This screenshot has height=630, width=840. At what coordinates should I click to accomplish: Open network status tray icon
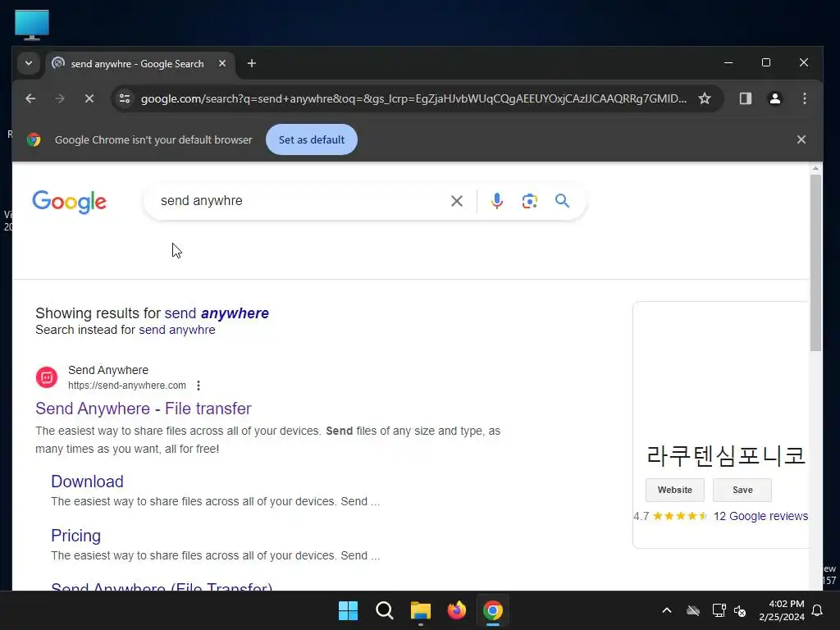[719, 610]
